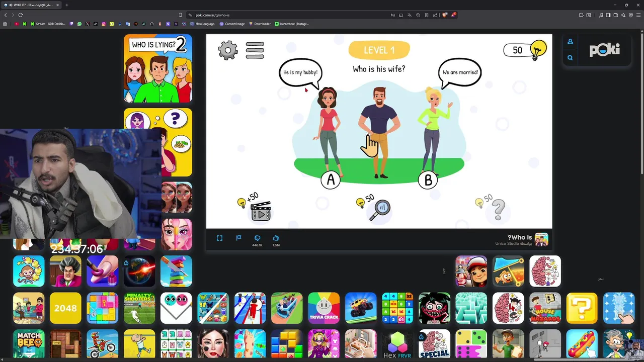This screenshot has width=644, height=362.
Task: Open the Scary Teacher game tile
Action: click(65, 271)
